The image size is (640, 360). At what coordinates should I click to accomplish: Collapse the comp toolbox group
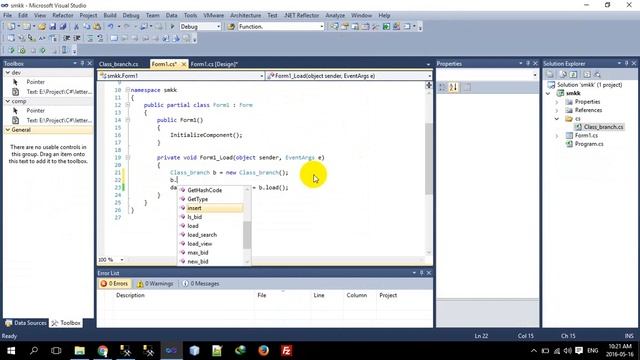coord(8,101)
